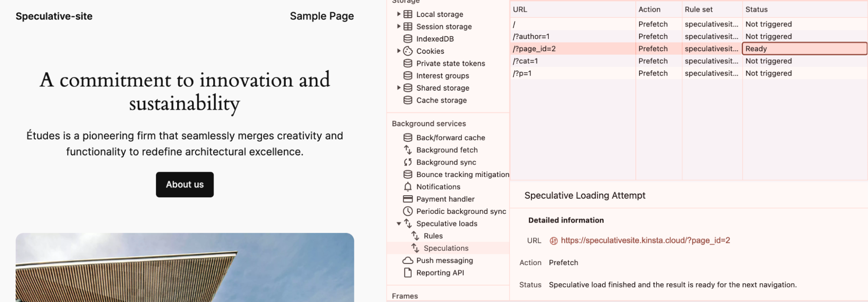
Task: Click the Bounce tracking mitigation icon
Action: pyautogui.click(x=408, y=174)
